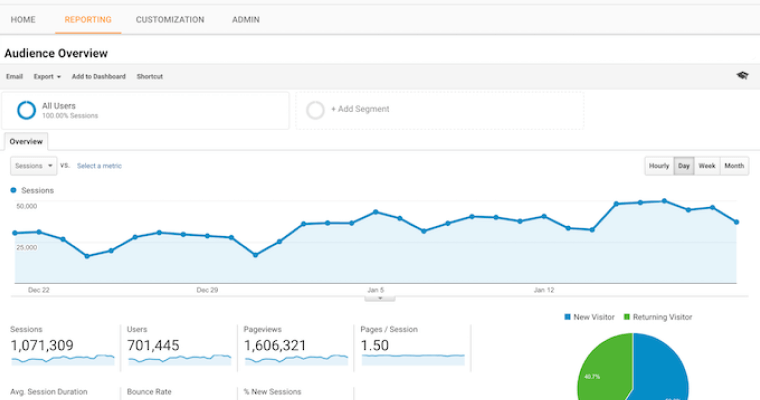Click the blue New Visitor legend swatch

coord(568,317)
